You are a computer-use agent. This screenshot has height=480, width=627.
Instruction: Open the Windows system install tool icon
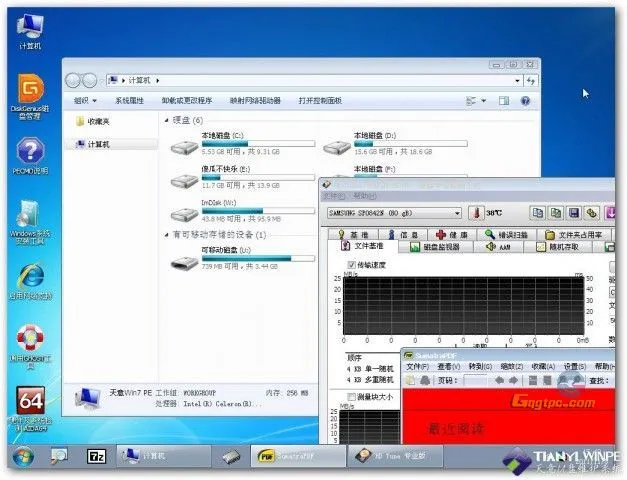coord(30,222)
